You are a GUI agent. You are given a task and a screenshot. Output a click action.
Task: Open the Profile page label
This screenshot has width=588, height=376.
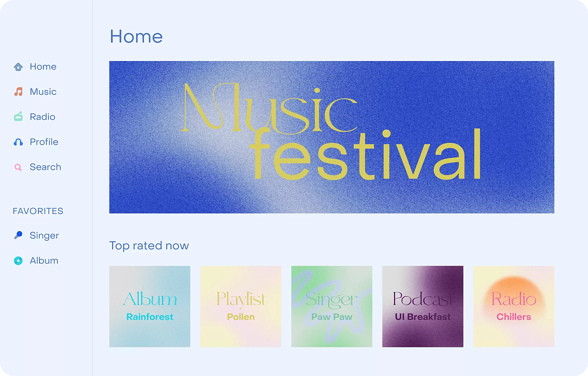coord(44,142)
